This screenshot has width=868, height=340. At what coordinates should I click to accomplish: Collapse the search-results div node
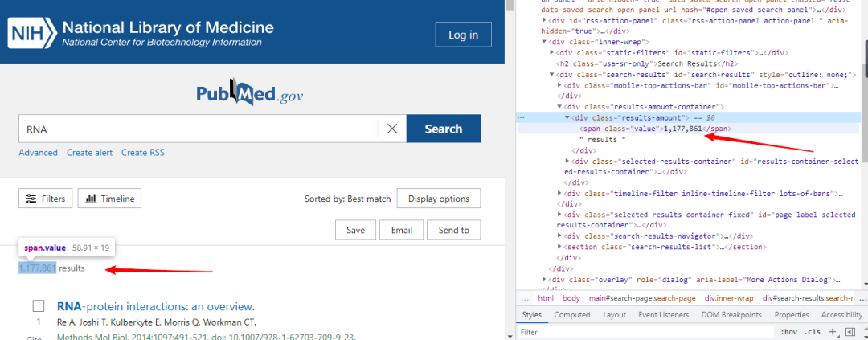[x=552, y=74]
